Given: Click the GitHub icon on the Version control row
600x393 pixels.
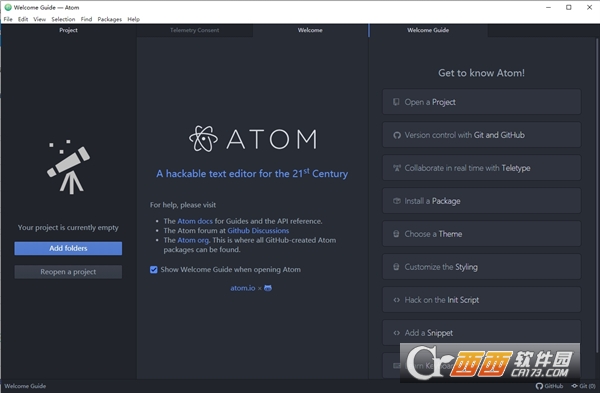Looking at the screenshot, I should click(x=397, y=135).
